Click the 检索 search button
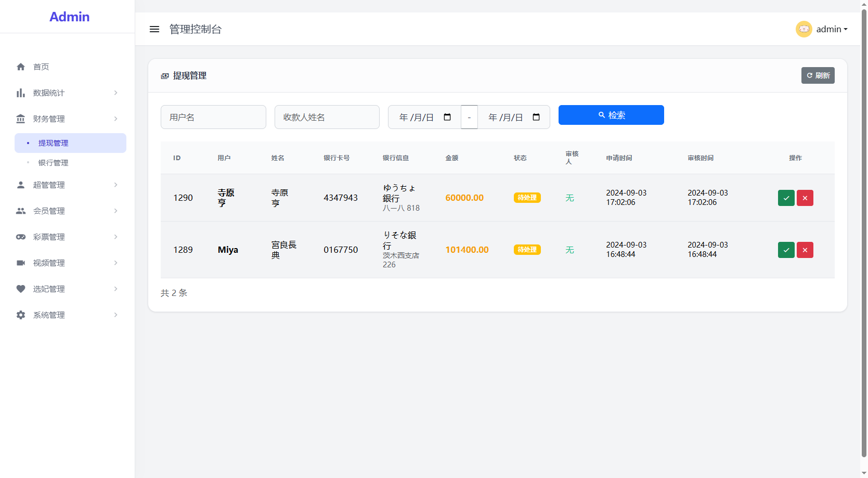The height and width of the screenshot is (478, 868). click(611, 115)
